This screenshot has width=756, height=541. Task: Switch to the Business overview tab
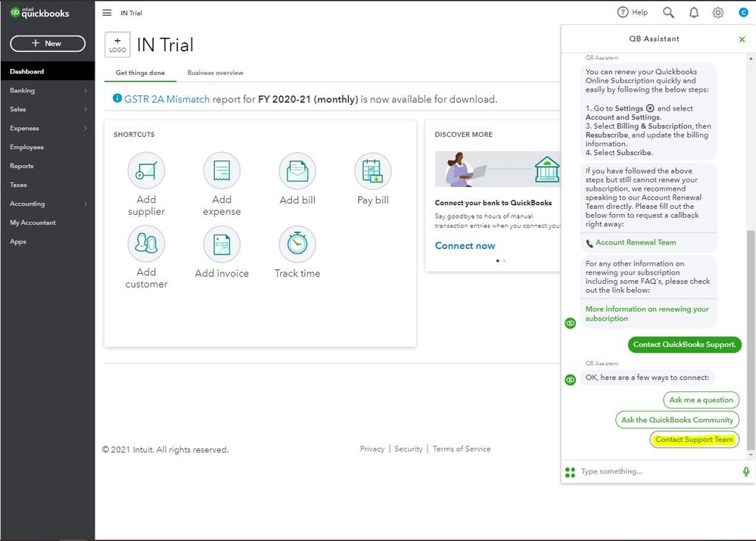tap(215, 73)
